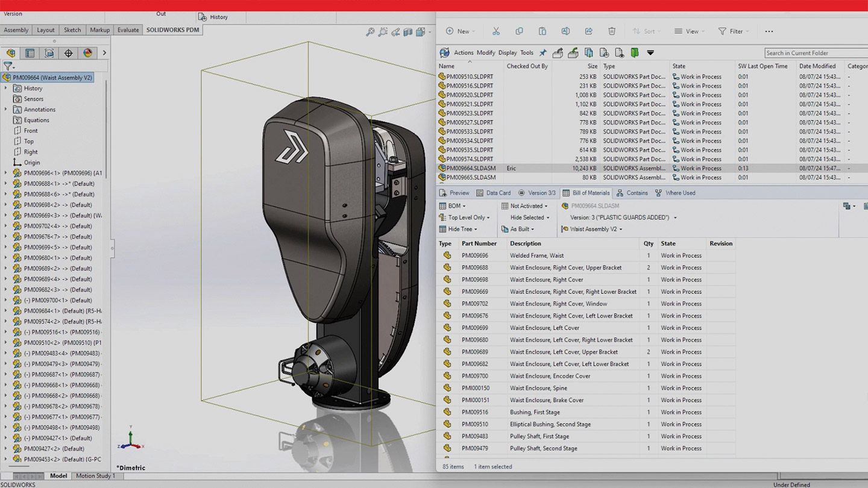Select the DisplayManager color ball icon
Viewport: 868px width, 488px height.
click(x=87, y=53)
